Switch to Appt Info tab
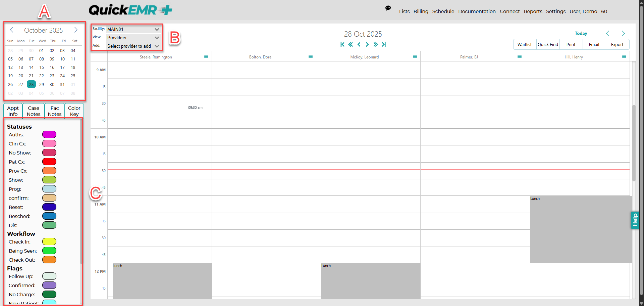Screen dimensions: 644x306 (13, 111)
